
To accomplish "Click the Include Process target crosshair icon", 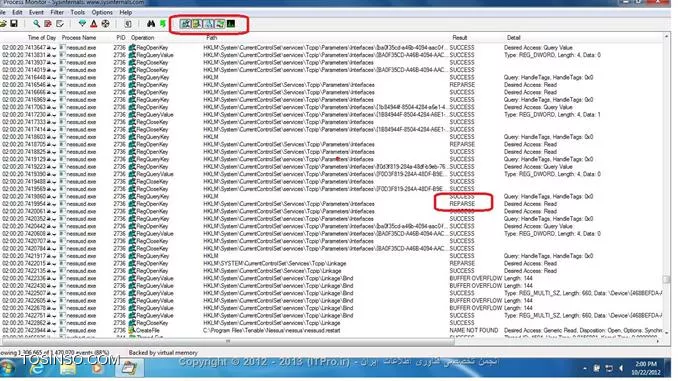I will click(106, 24).
